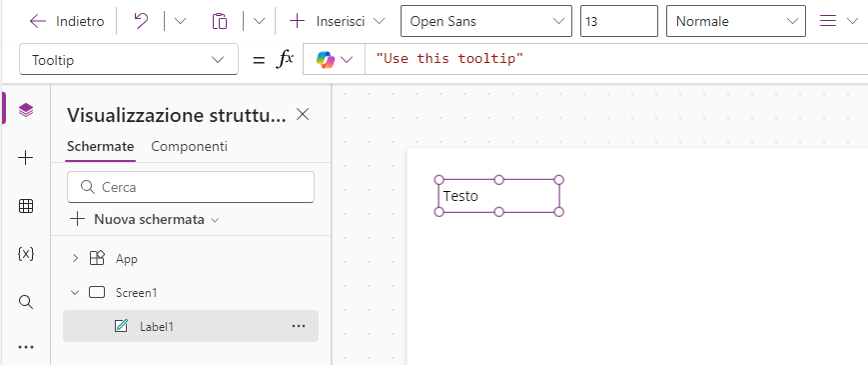Viewport: 868px width, 365px height.
Task: Open the tree view layers icon
Action: tap(26, 110)
